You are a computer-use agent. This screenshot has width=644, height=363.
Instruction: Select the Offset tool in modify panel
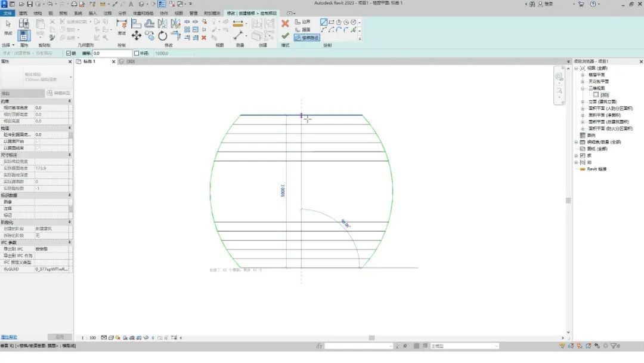[x=150, y=23]
